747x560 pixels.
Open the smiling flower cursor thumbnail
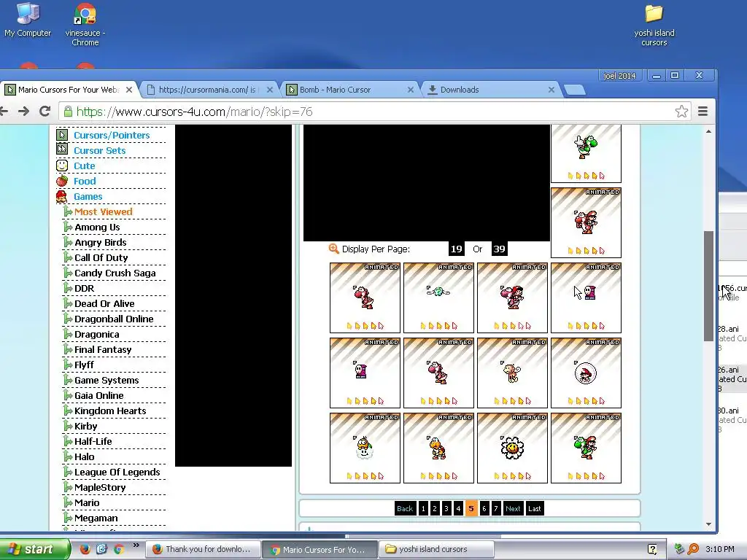(x=512, y=448)
